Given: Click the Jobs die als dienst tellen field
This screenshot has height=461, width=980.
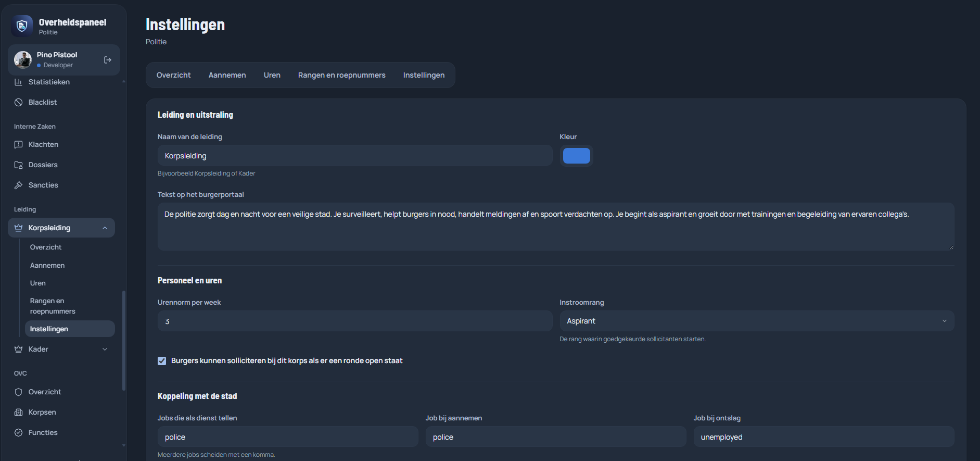Looking at the screenshot, I should (x=288, y=437).
